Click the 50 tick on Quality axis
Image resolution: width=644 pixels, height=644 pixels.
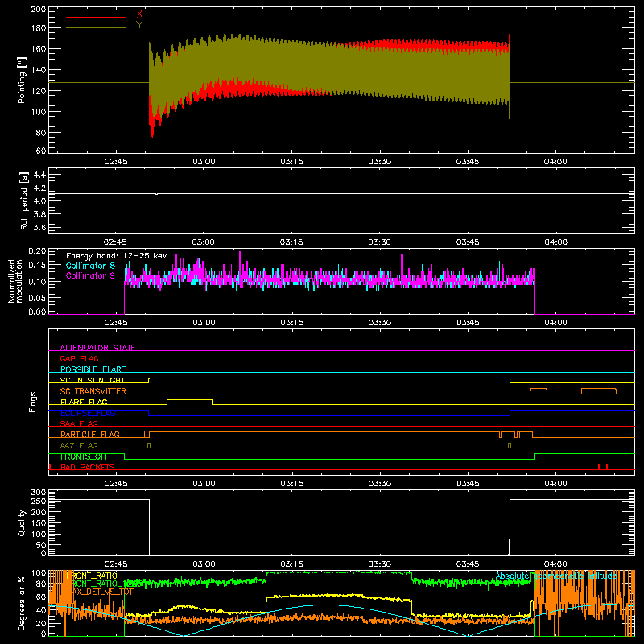41,545
